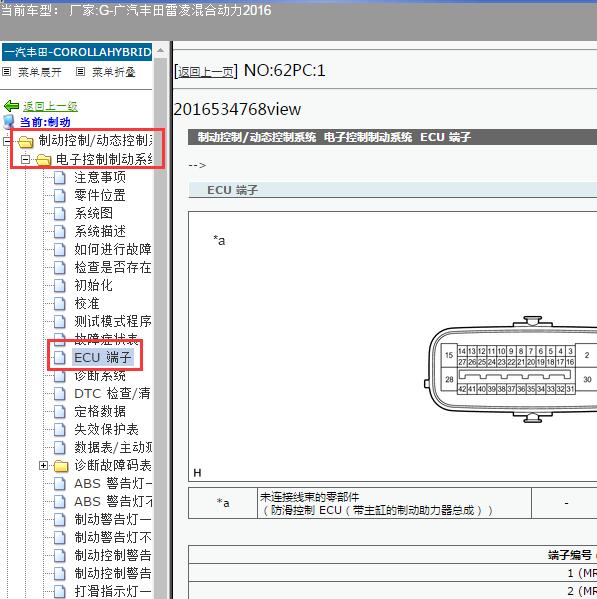
Task: Open 定格数据 tree item
Action: 100,411
